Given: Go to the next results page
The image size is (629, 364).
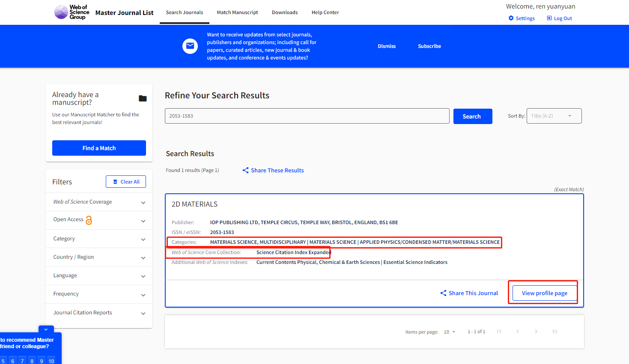Looking at the screenshot, I should coord(536,331).
